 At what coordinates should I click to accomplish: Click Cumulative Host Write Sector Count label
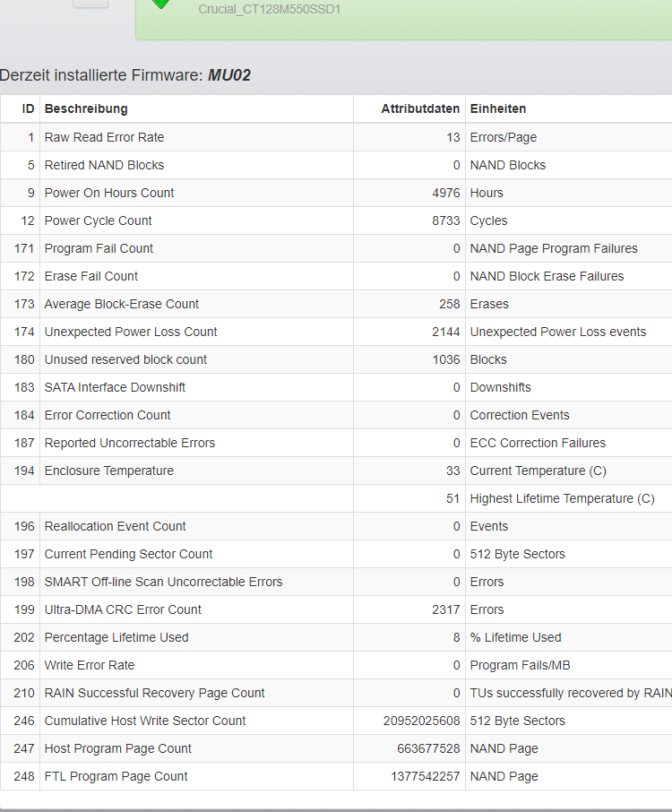[x=145, y=721]
